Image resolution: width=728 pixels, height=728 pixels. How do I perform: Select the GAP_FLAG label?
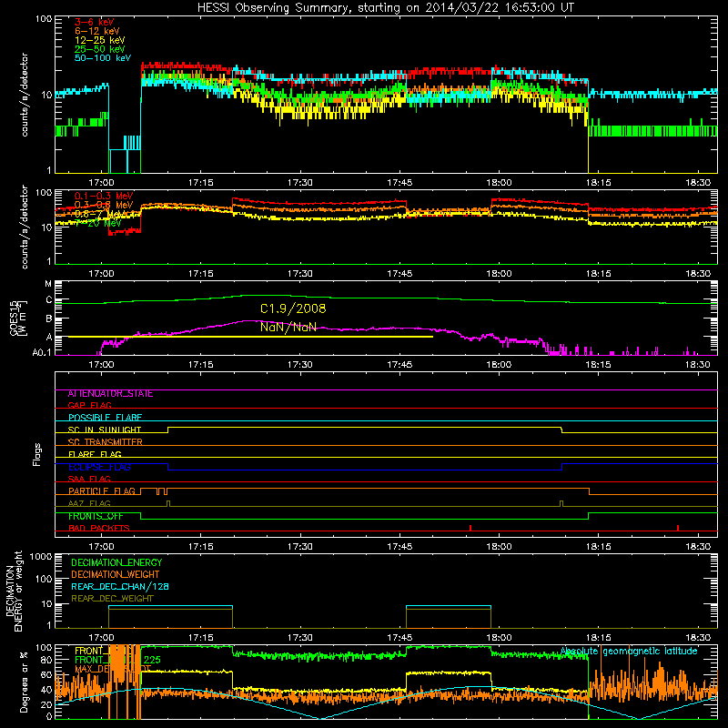[89, 406]
